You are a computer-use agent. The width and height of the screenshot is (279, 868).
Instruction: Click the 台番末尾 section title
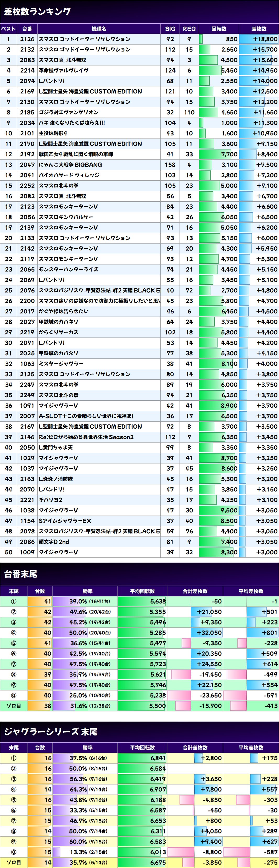tap(21, 574)
